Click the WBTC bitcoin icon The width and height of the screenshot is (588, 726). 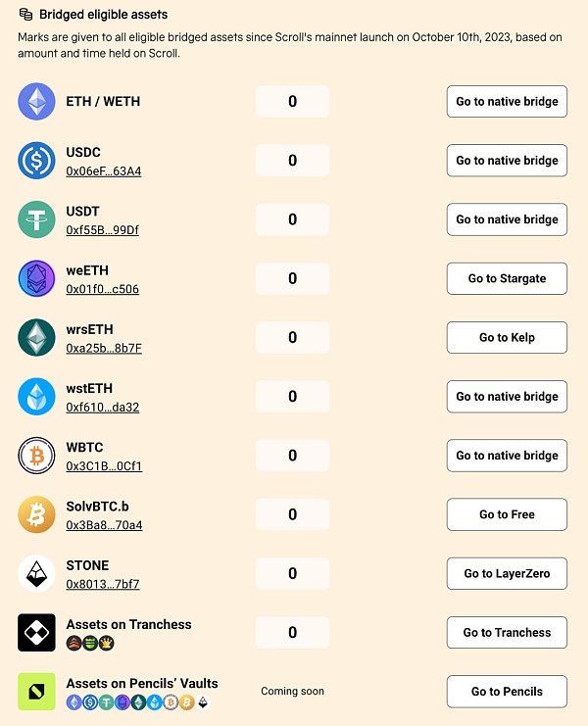pos(37,456)
